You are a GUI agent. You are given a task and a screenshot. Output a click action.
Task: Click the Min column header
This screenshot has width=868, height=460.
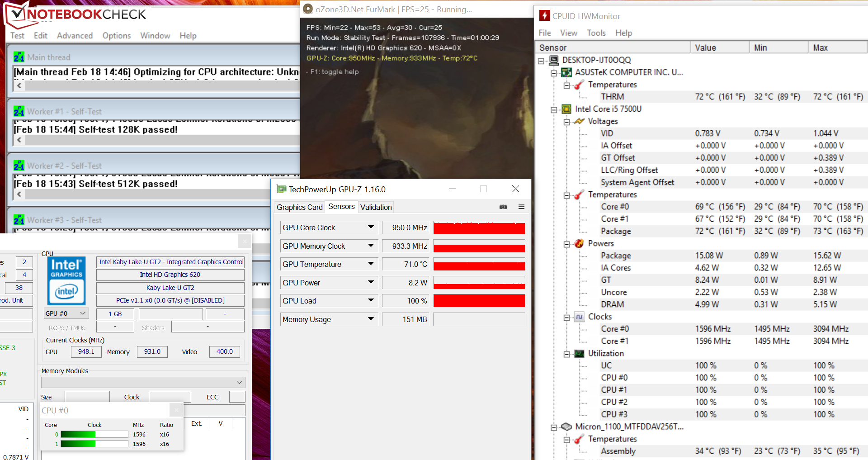point(778,47)
